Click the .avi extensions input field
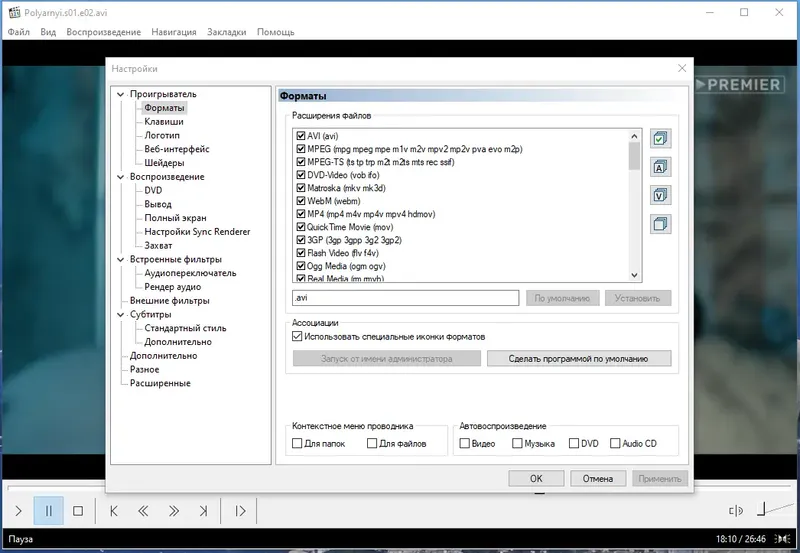Screen dimensions: 800x553 point(406,298)
